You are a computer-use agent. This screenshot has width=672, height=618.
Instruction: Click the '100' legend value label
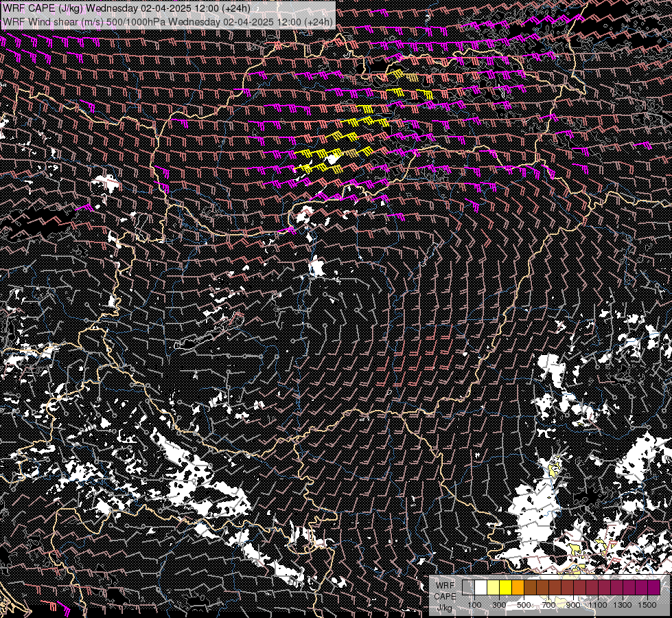point(474,605)
